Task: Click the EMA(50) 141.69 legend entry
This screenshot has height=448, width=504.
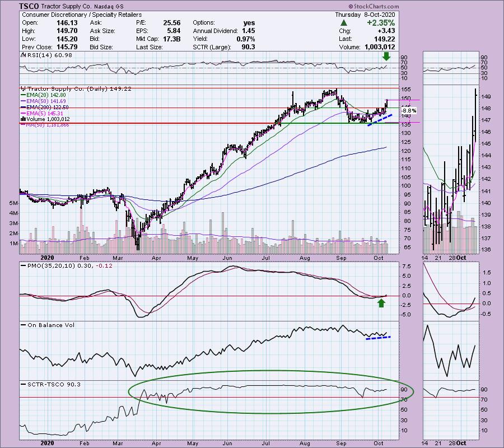Action: (x=43, y=101)
